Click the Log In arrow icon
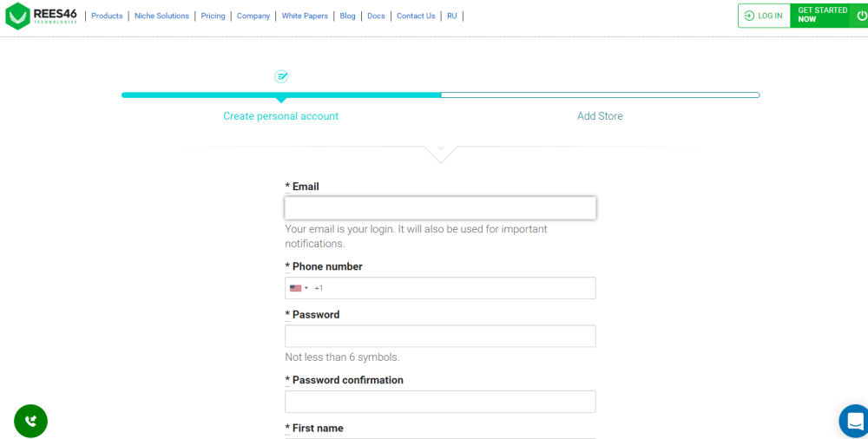 [749, 16]
